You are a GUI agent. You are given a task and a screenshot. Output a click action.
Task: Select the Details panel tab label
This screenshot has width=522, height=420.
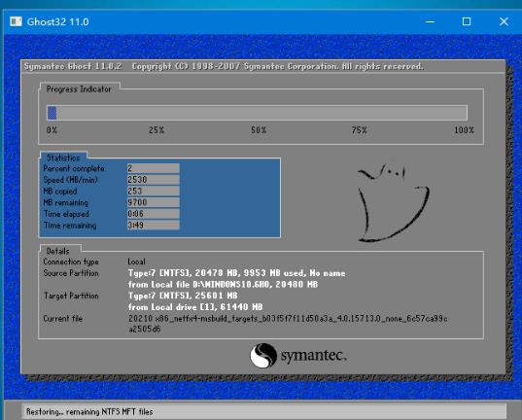(58, 251)
